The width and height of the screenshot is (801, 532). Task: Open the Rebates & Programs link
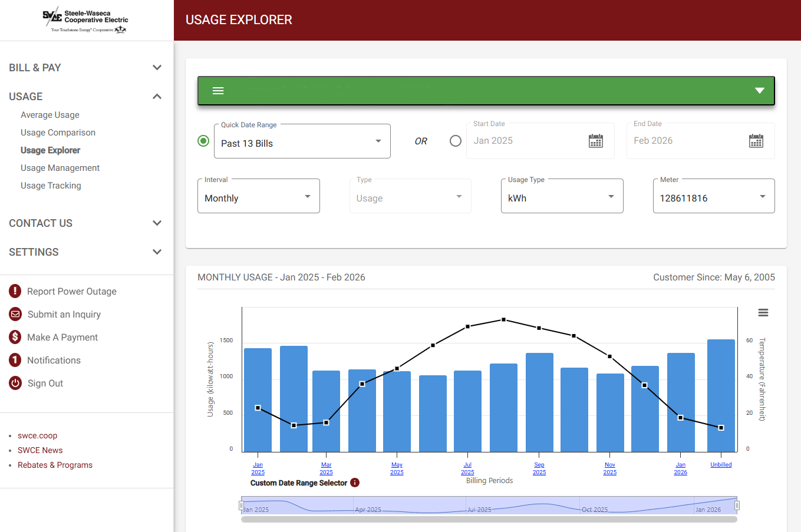55,465
